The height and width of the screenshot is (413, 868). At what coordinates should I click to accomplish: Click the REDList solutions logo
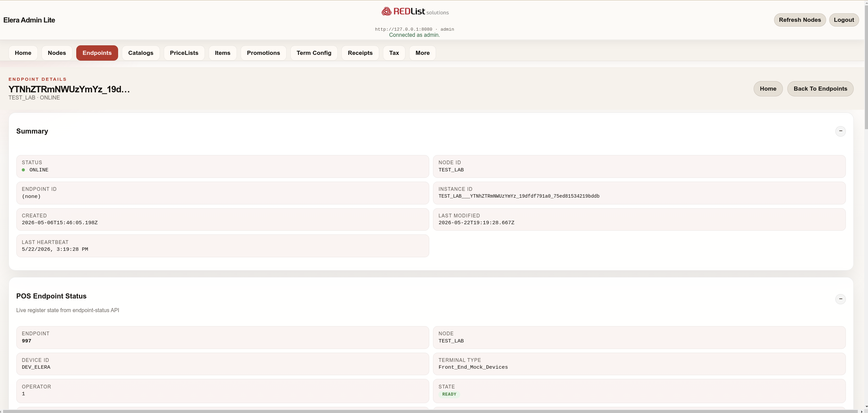[x=415, y=11]
